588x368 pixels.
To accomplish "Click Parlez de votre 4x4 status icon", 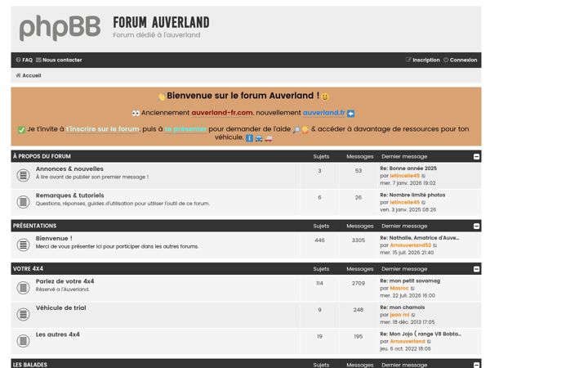I will (23, 288).
